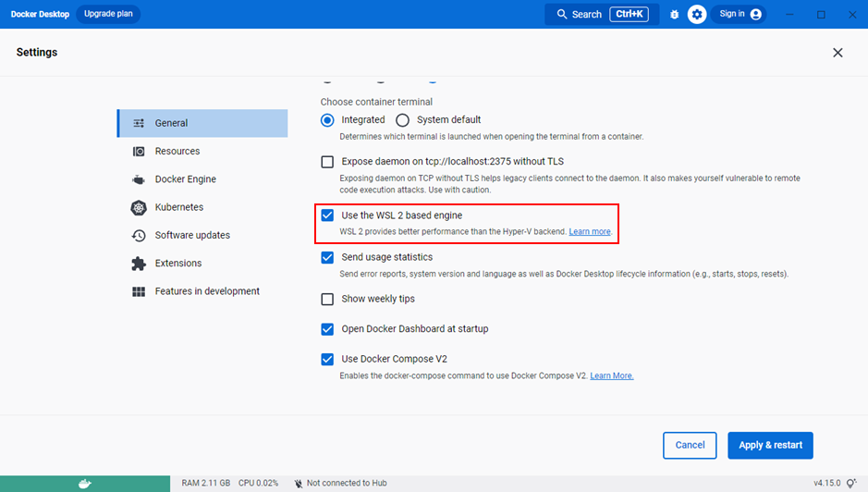Click Apply & restart button
This screenshot has width=868, height=492.
tap(770, 446)
